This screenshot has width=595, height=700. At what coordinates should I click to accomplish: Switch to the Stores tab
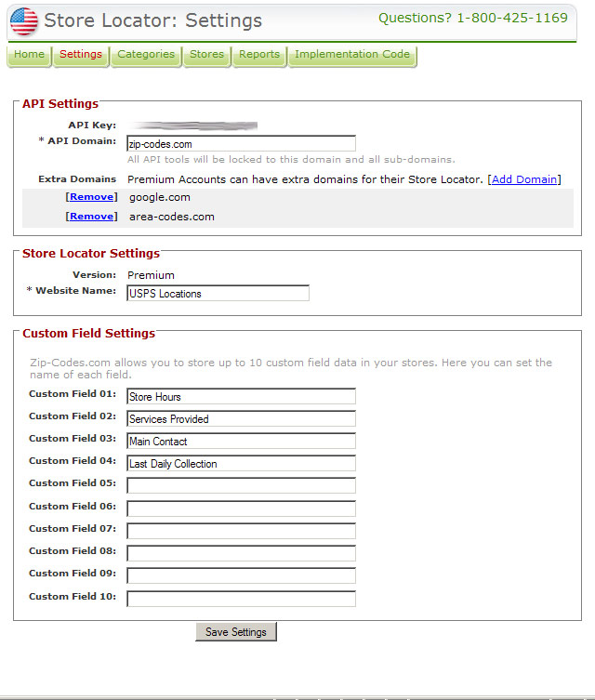(x=207, y=56)
